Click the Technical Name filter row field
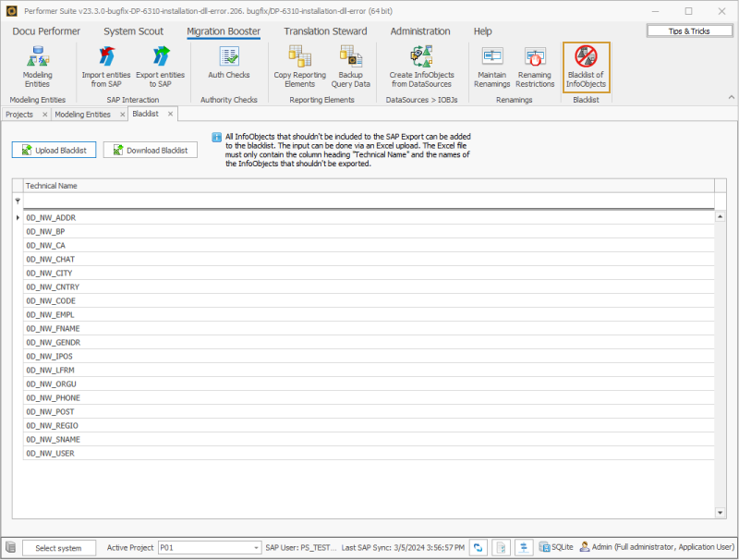Image resolution: width=739 pixels, height=560 pixels. pos(368,201)
